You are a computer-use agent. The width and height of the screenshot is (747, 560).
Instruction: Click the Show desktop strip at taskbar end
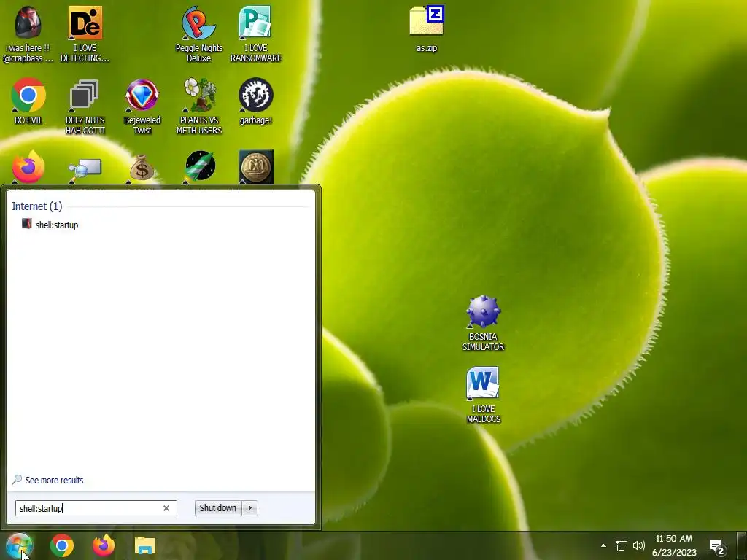click(x=741, y=545)
